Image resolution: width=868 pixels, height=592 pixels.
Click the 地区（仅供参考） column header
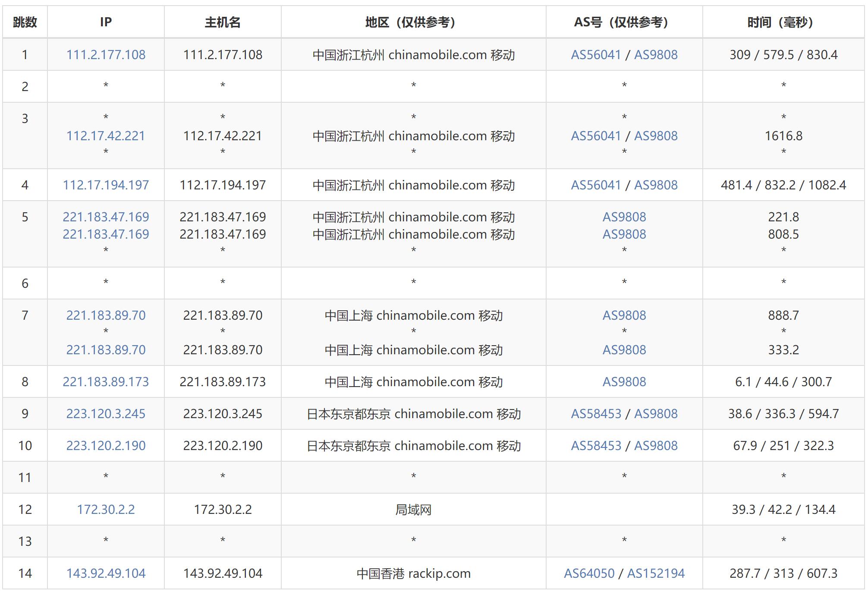[x=413, y=22]
